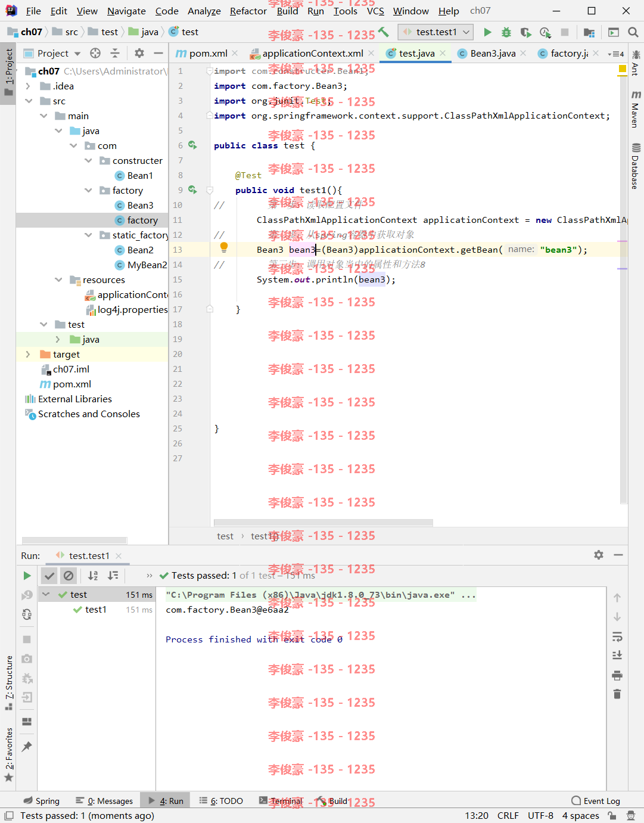Collapse the resources folder
The width and height of the screenshot is (644, 823).
58,279
